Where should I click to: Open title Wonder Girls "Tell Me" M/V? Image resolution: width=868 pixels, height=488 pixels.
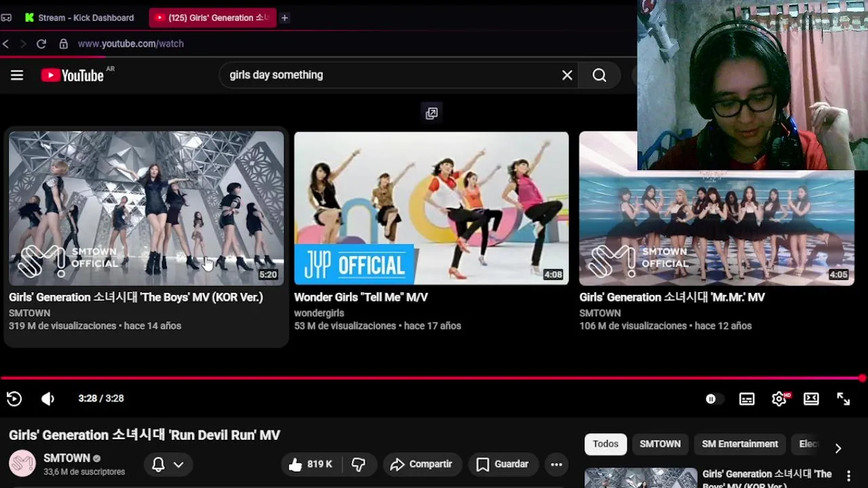click(x=361, y=297)
